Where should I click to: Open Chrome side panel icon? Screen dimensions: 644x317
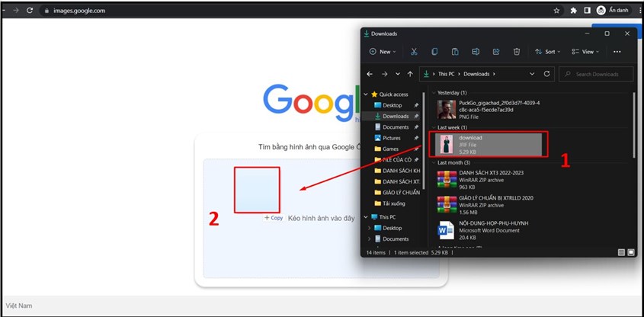[x=587, y=11]
